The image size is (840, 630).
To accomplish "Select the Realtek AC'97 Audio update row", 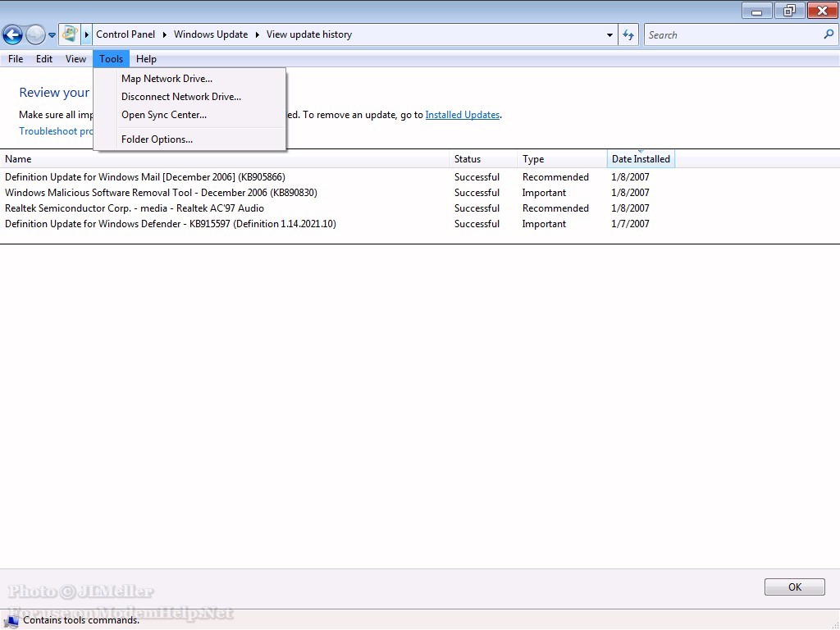I will pos(135,208).
